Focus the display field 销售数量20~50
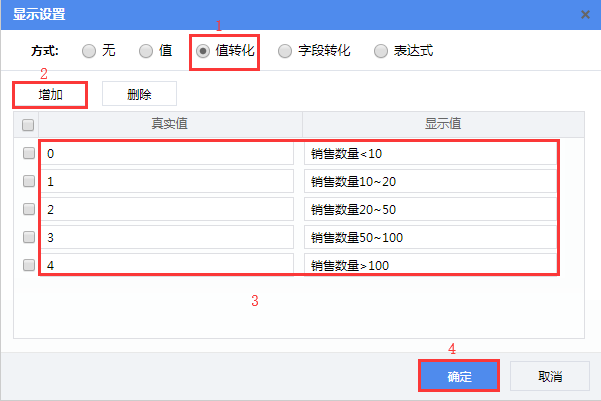 click(430, 210)
